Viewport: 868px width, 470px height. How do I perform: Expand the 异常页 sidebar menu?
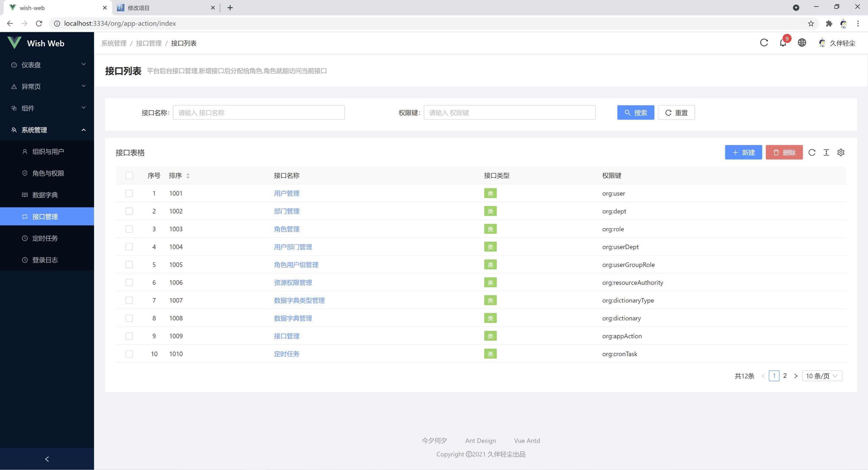[47, 87]
